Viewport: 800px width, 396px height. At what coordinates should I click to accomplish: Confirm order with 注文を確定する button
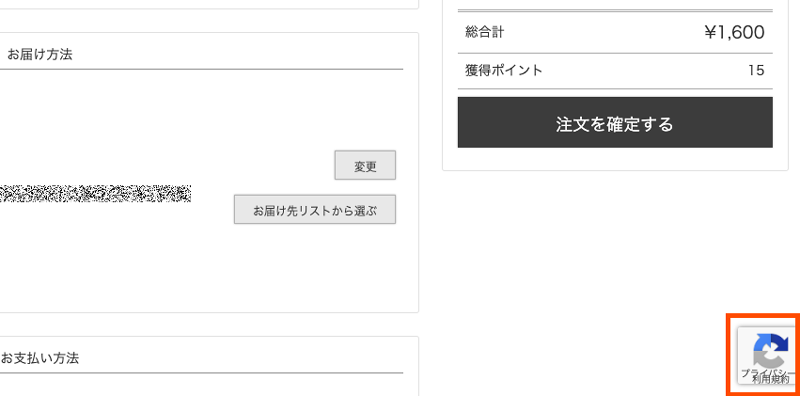615,122
